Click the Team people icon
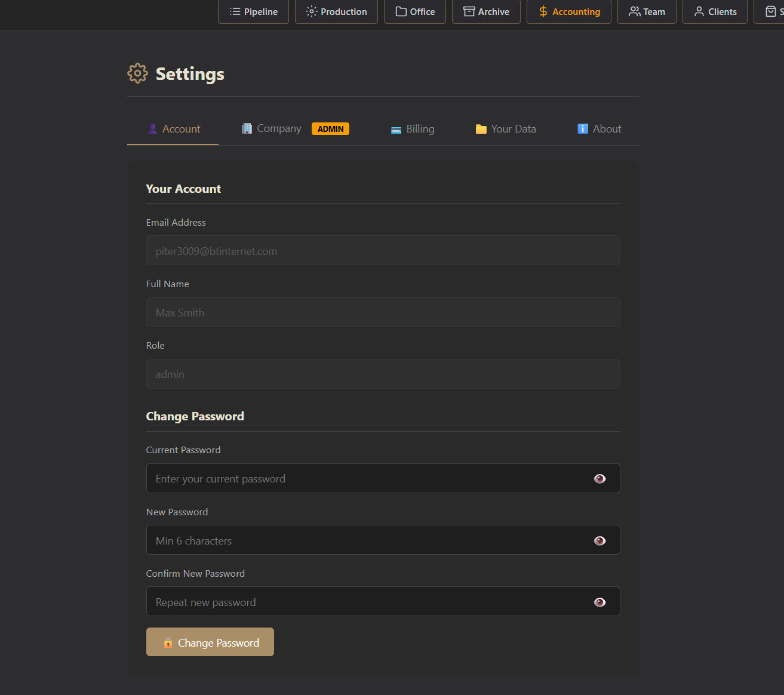This screenshot has height=695, width=784. pyautogui.click(x=635, y=12)
